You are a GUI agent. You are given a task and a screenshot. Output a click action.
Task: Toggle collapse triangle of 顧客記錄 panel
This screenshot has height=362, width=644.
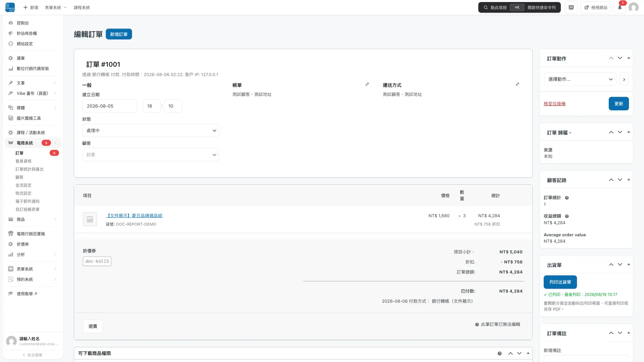click(629, 180)
